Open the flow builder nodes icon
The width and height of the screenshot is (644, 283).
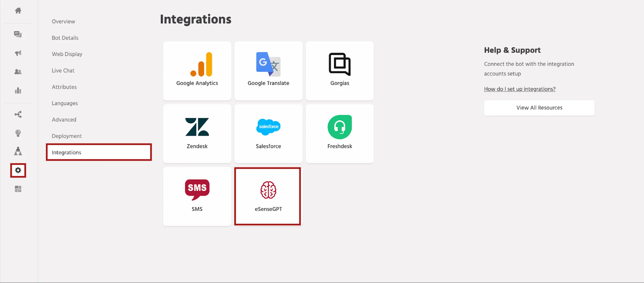pos(18,115)
